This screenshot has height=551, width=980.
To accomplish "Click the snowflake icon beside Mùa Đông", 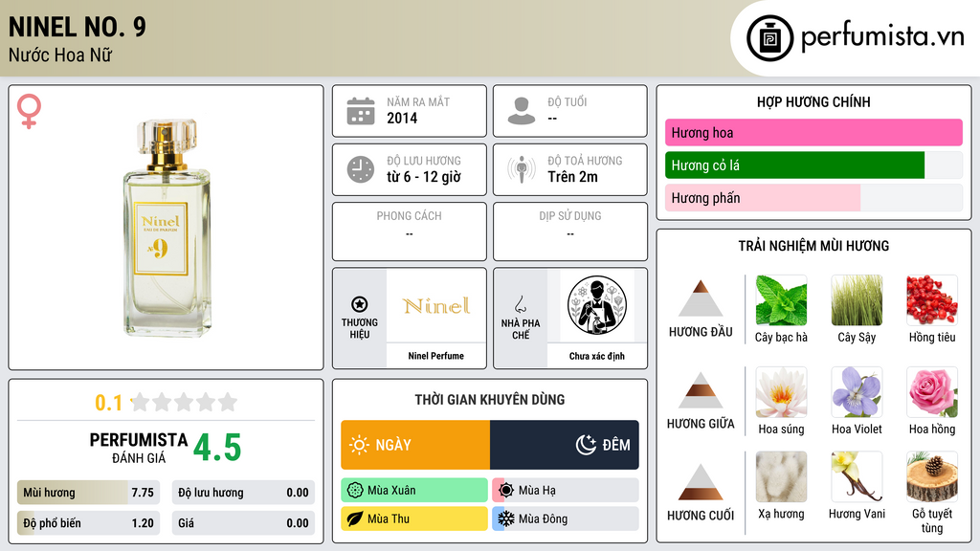I will coord(506,518).
